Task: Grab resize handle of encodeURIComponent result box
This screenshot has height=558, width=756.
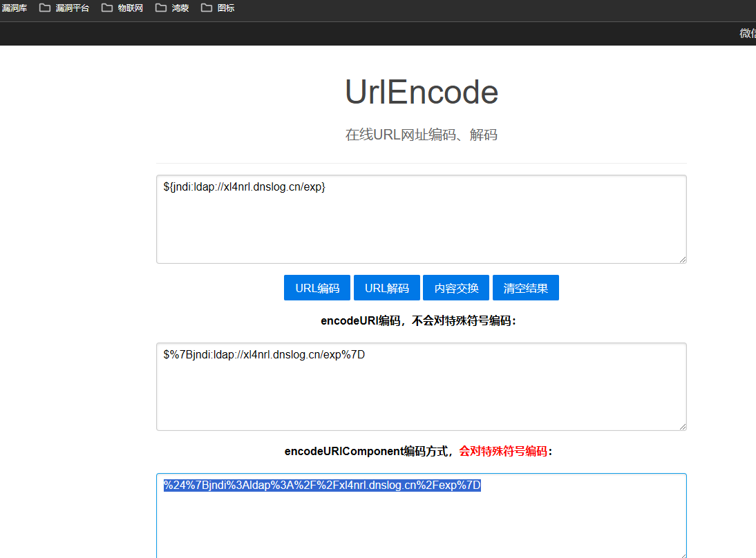Action: (683, 555)
